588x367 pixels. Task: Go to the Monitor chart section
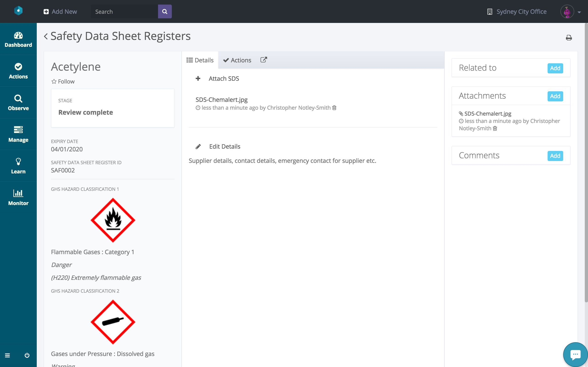click(18, 197)
